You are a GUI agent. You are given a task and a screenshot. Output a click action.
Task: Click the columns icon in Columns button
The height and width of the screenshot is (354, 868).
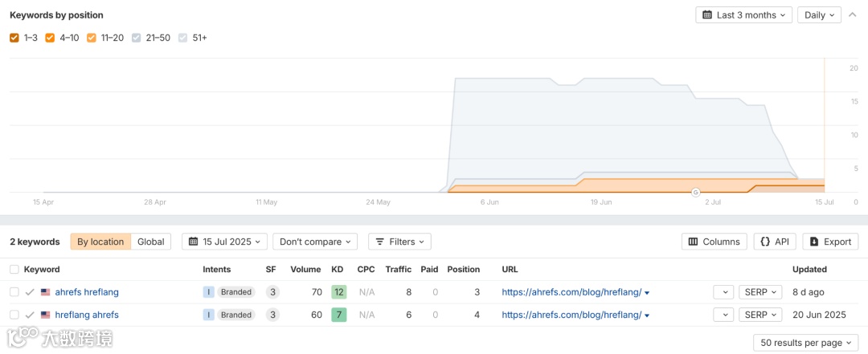click(x=693, y=242)
